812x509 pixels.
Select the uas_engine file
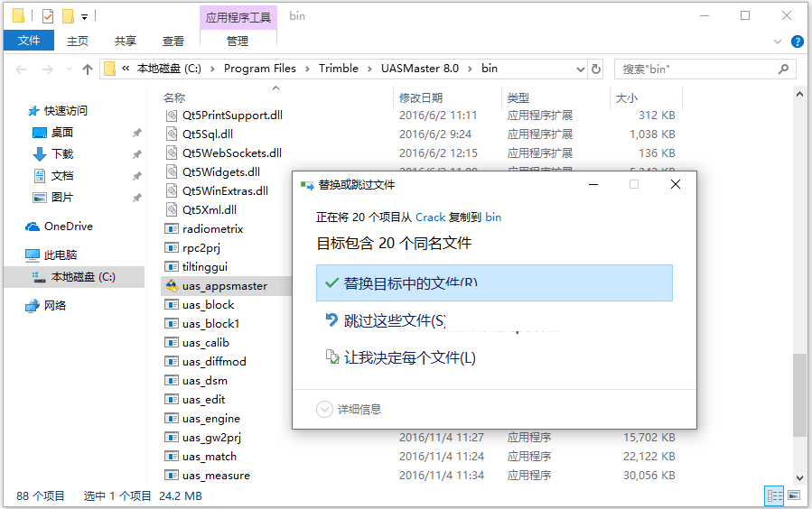[x=211, y=419]
